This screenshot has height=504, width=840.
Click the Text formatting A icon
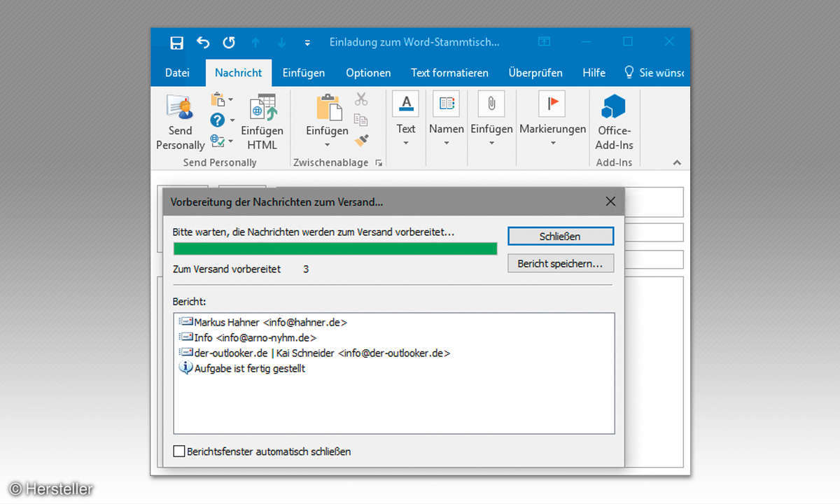point(406,104)
